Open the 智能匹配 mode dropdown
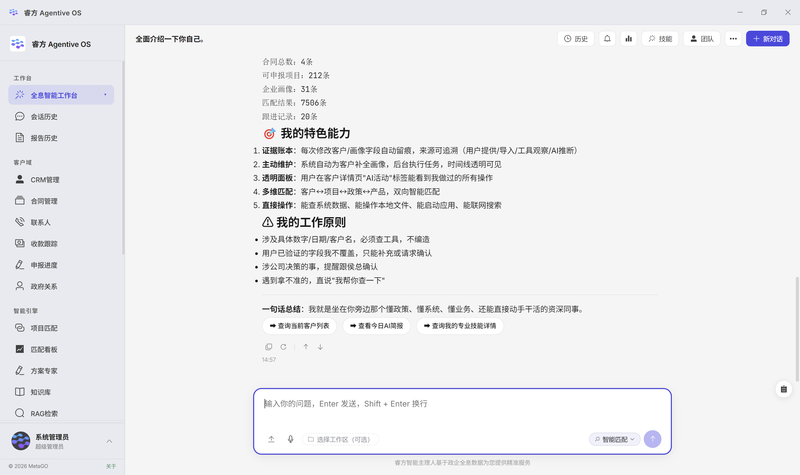 coord(615,439)
